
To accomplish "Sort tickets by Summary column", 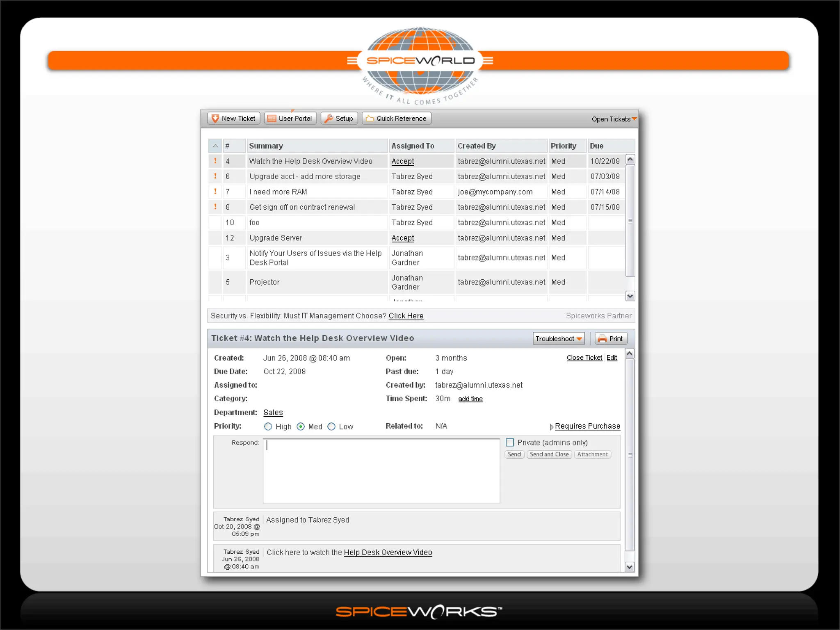I will pos(317,146).
